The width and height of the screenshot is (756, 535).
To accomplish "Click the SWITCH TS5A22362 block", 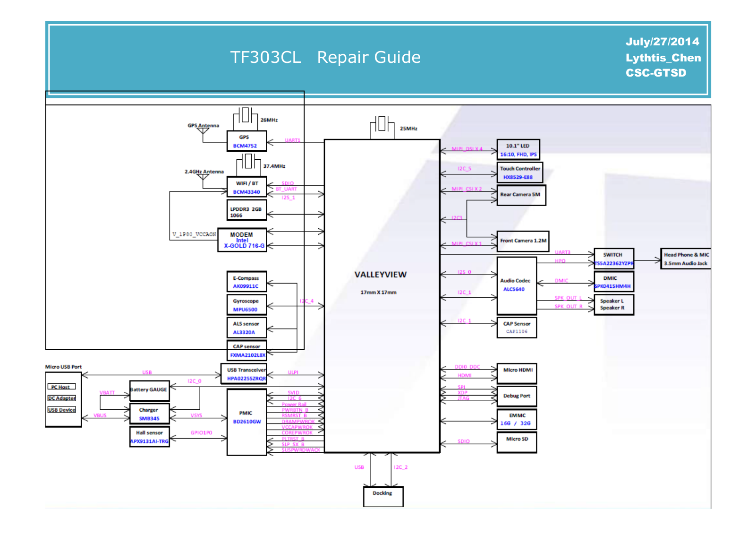I will click(614, 259).
